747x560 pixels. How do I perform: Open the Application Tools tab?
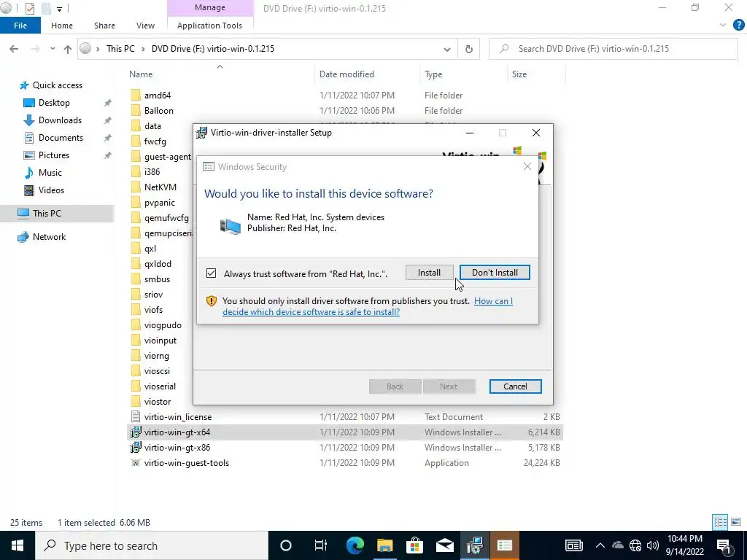209,26
